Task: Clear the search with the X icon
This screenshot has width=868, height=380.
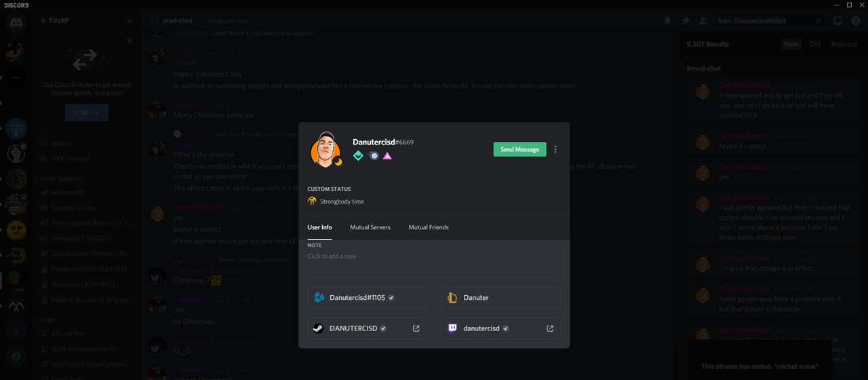Action: 818,21
